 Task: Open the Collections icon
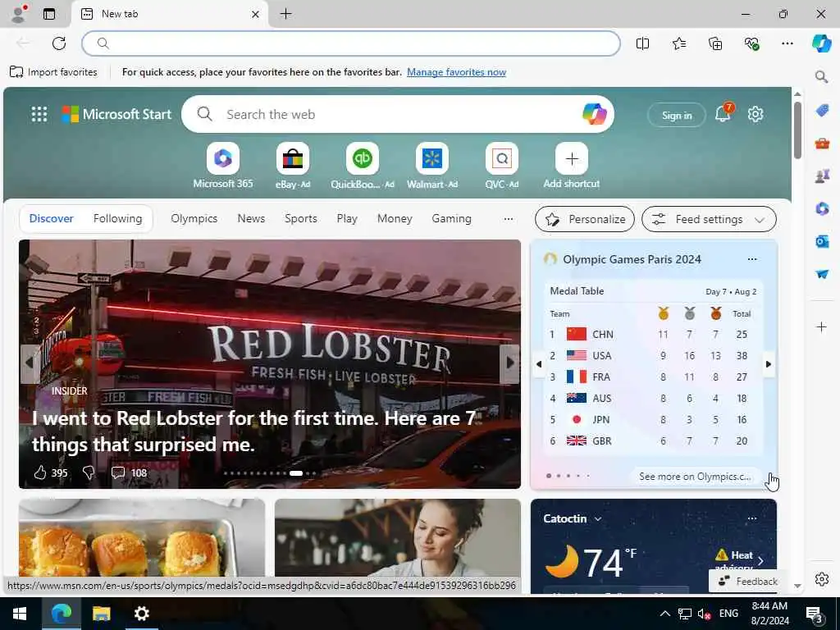tap(715, 43)
